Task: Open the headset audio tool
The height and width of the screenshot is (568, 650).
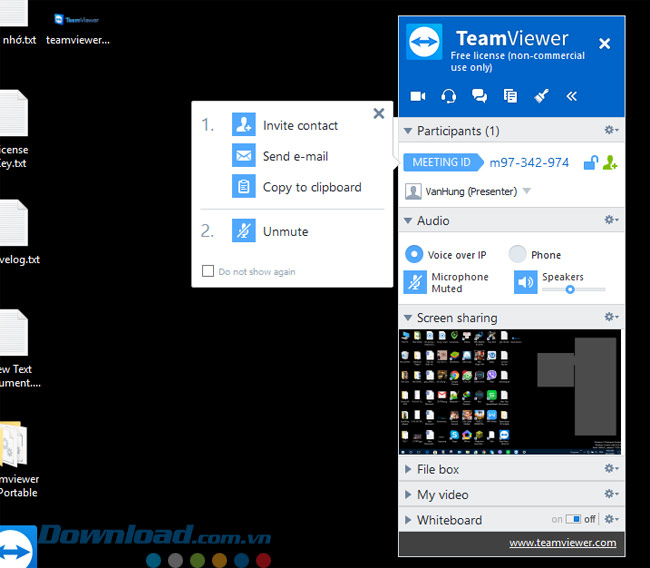Action: point(449,96)
